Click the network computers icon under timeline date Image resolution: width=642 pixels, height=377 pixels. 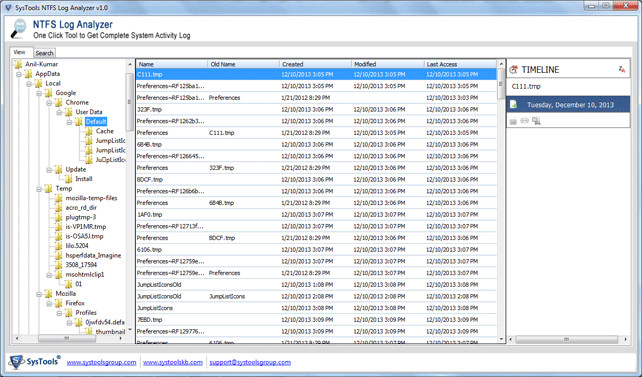[536, 121]
